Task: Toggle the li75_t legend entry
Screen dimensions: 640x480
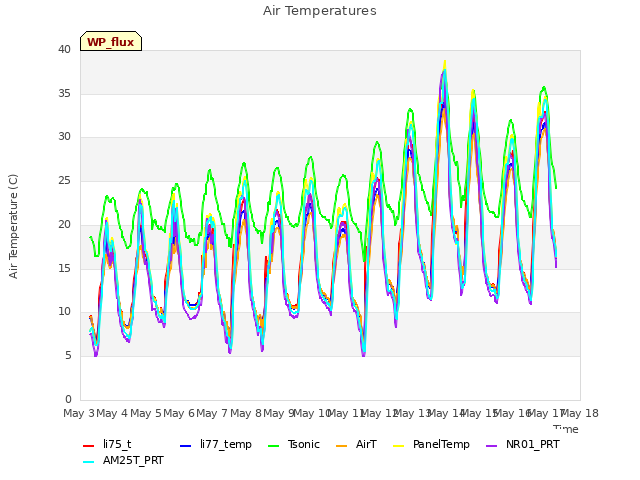Action: 107,444
